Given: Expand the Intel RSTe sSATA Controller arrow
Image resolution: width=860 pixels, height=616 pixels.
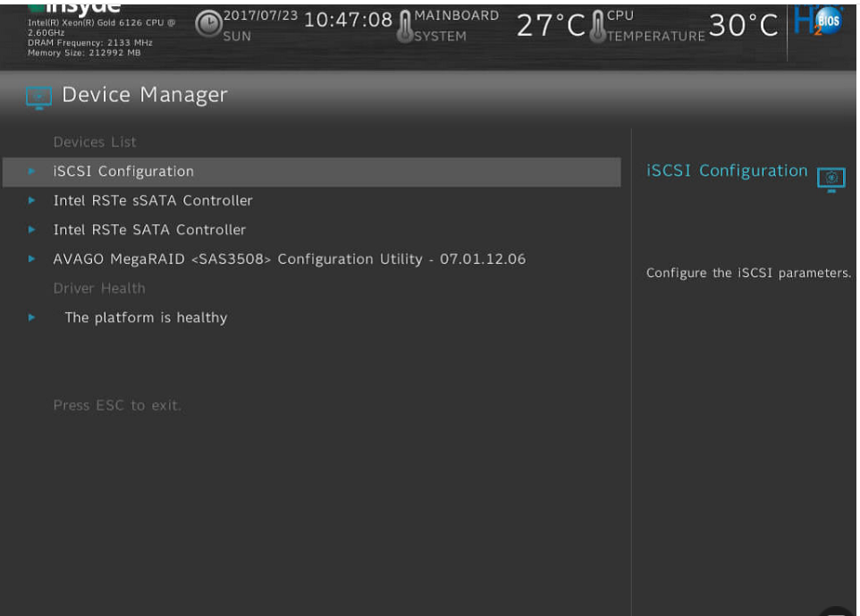Looking at the screenshot, I should (x=32, y=201).
